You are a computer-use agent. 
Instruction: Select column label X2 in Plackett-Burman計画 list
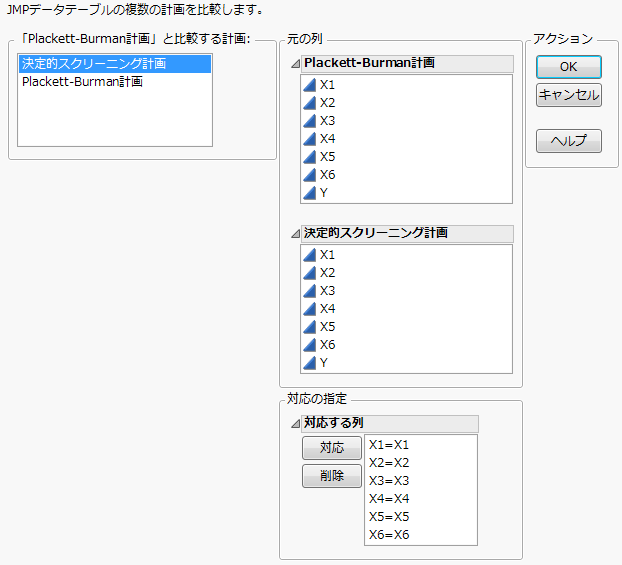(x=328, y=103)
